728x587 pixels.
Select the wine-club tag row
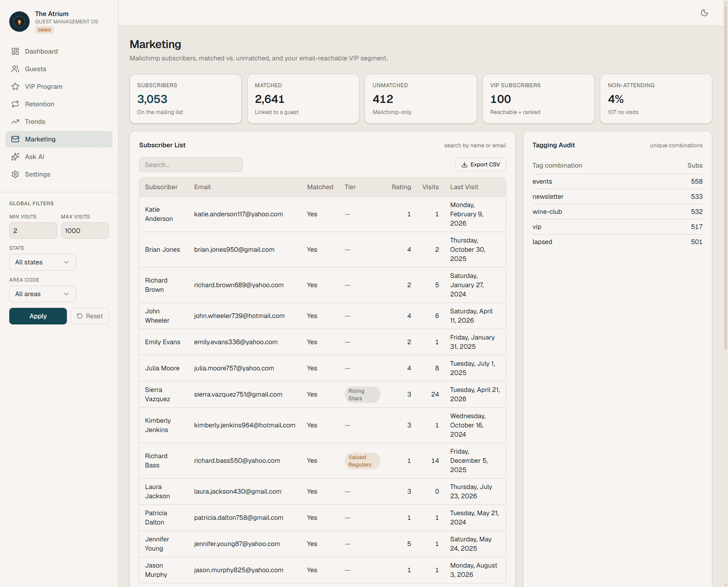tap(617, 212)
